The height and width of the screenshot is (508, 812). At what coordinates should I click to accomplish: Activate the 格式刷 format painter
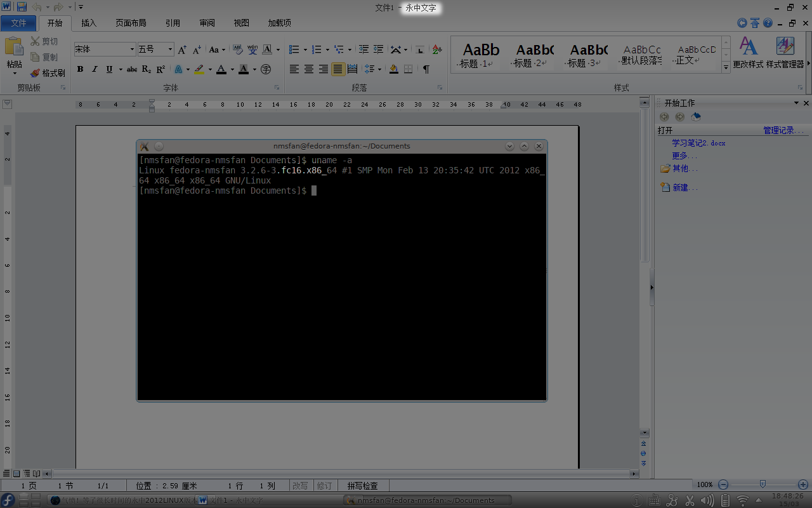point(48,73)
